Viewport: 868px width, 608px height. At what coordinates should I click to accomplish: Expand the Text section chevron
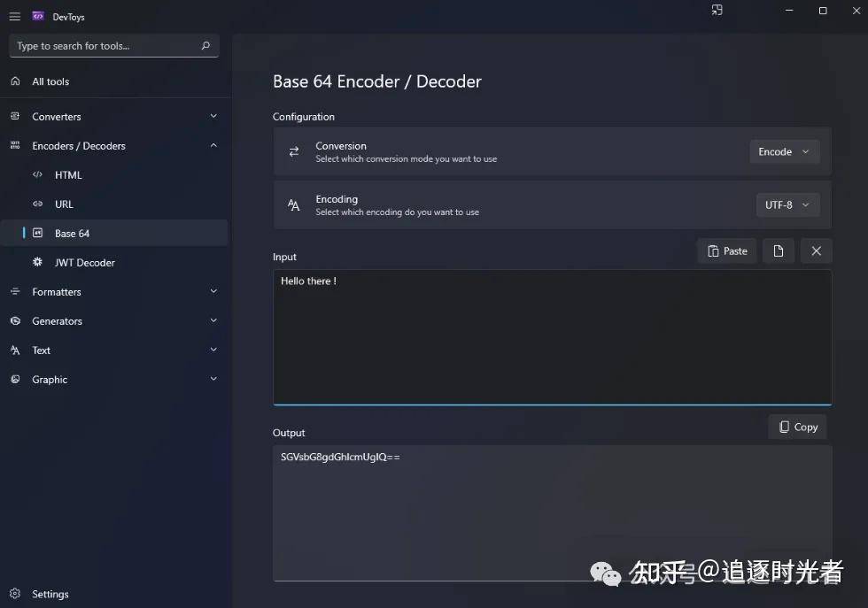pyautogui.click(x=213, y=350)
